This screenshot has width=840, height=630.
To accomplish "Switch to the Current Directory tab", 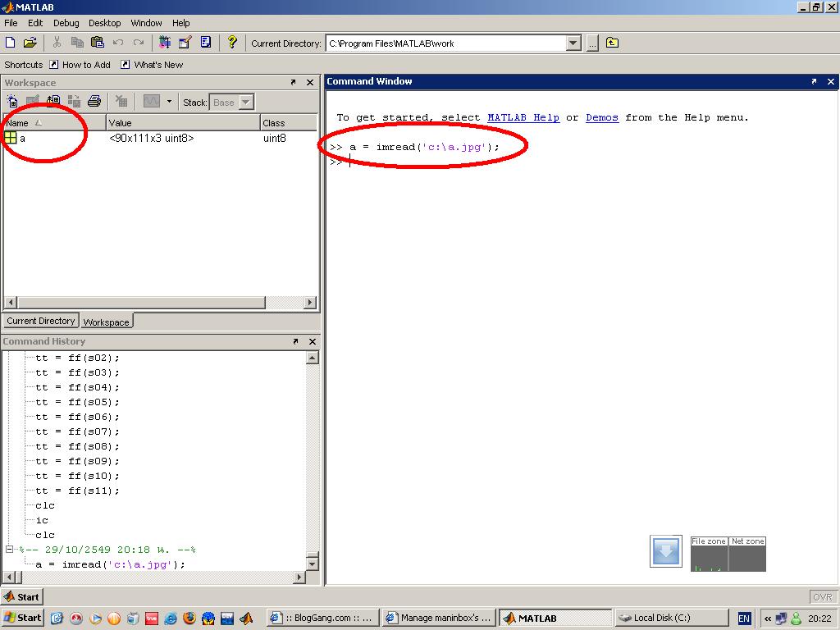I will tap(41, 321).
